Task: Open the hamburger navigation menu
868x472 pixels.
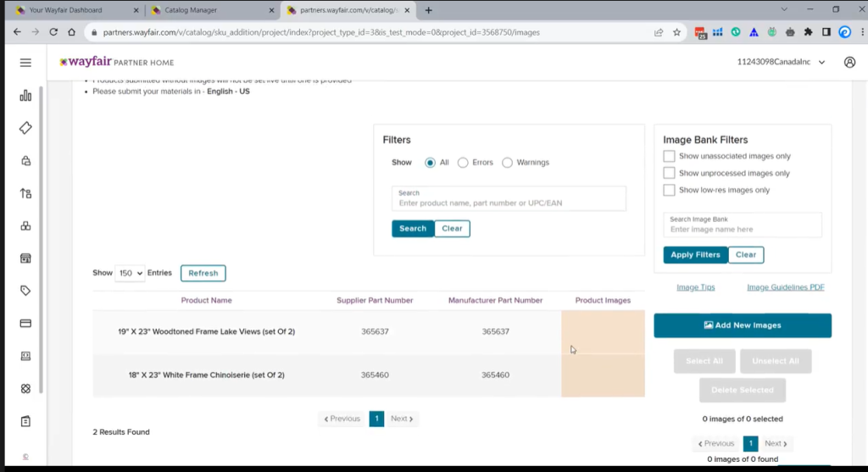Action: pos(25,63)
